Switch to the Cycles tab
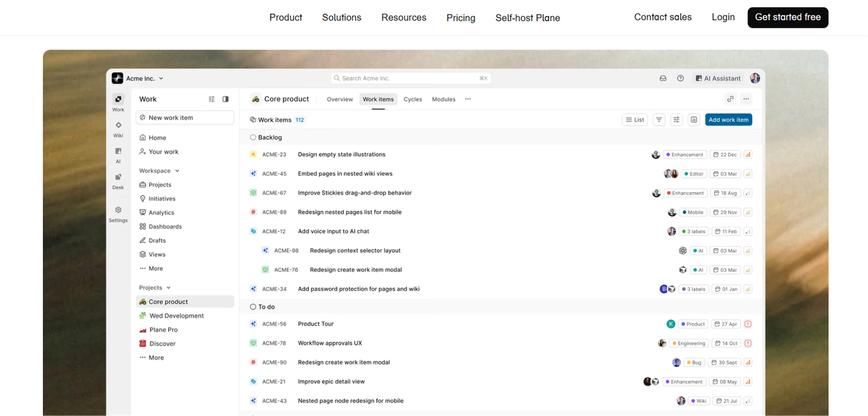868x416 pixels. coord(413,99)
